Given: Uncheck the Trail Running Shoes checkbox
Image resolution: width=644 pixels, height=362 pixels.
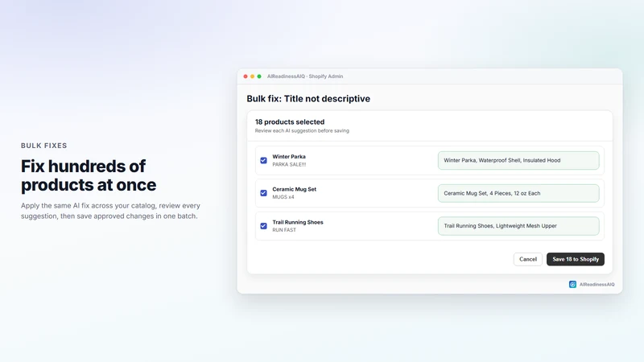Looking at the screenshot, I should [264, 226].
